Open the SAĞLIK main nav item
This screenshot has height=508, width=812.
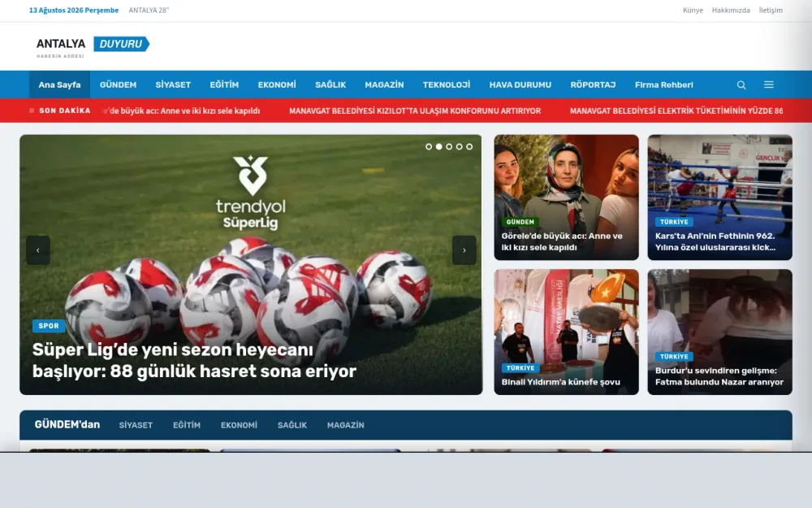[x=330, y=85]
